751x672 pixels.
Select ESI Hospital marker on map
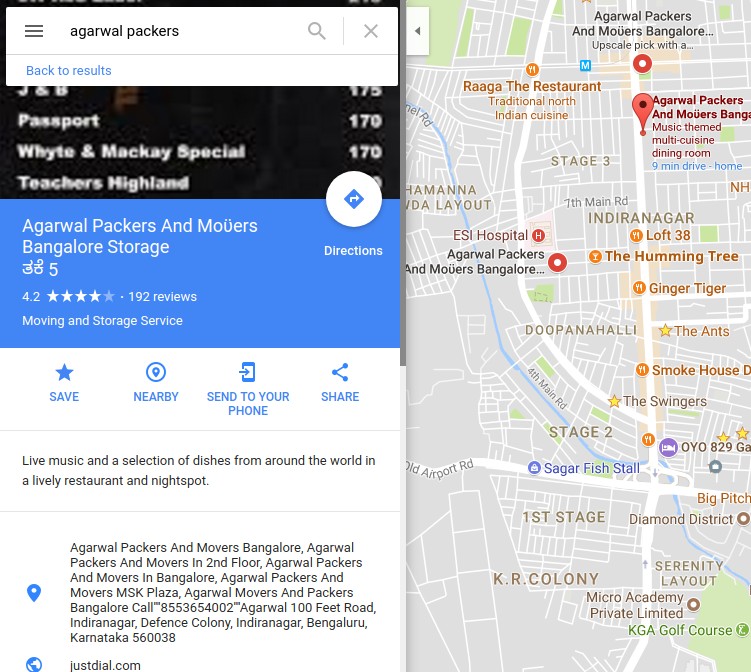pos(538,235)
